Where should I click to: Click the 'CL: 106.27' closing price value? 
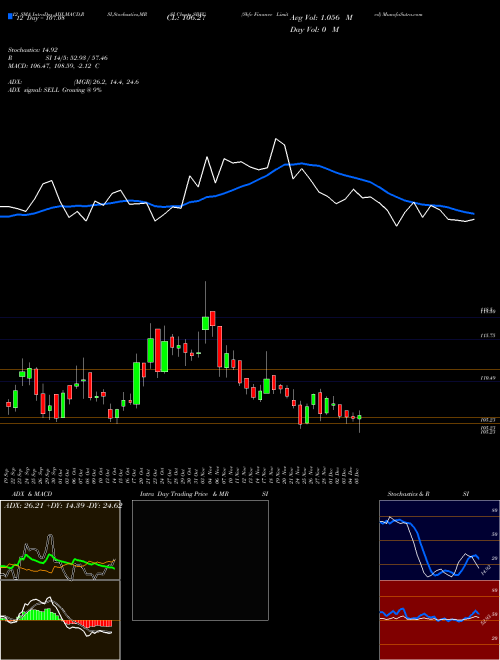(186, 18)
